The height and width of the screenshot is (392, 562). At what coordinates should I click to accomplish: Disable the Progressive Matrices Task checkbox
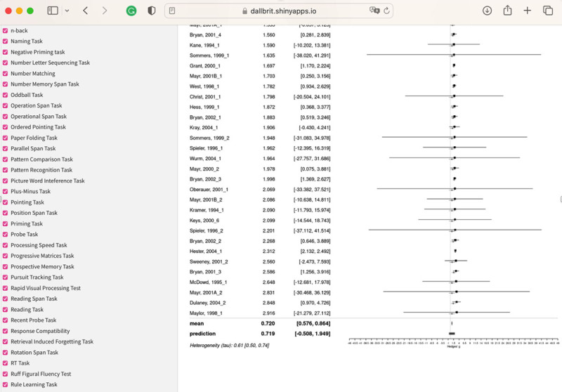[5, 256]
